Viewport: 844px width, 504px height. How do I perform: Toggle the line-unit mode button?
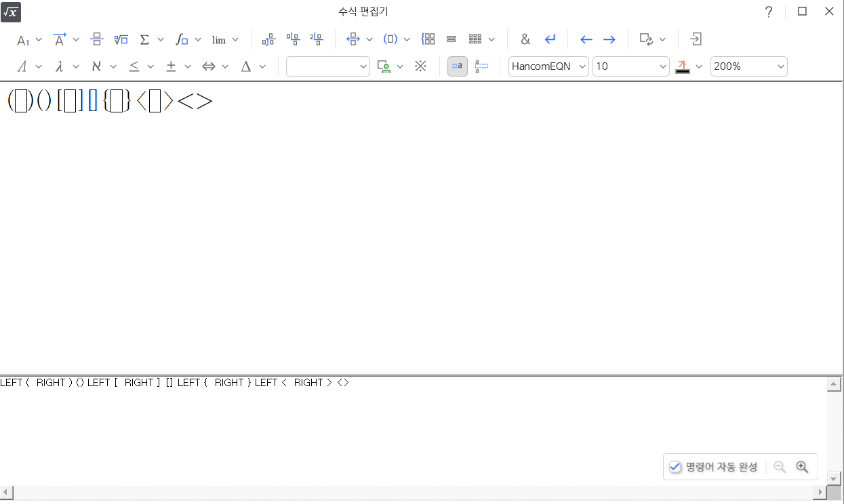pos(481,66)
